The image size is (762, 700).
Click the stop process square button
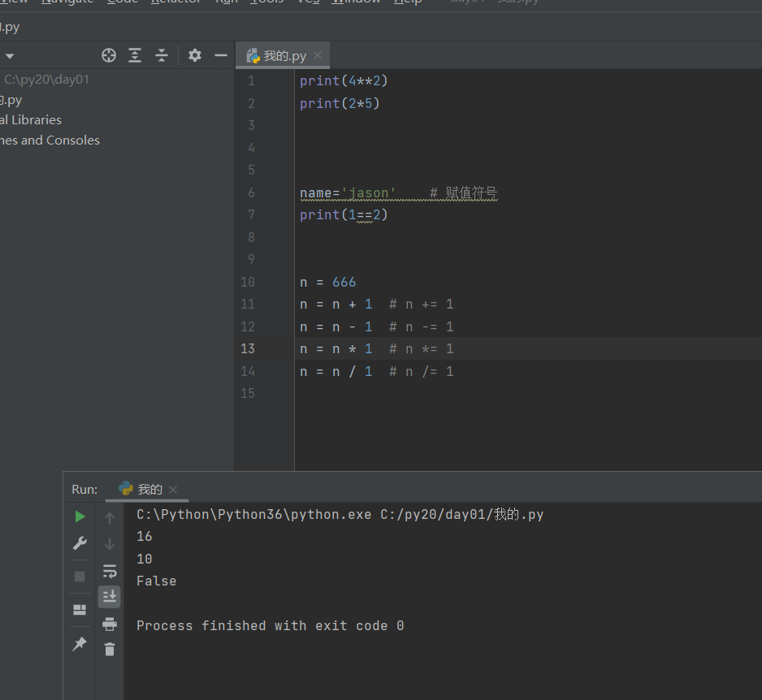tap(80, 577)
